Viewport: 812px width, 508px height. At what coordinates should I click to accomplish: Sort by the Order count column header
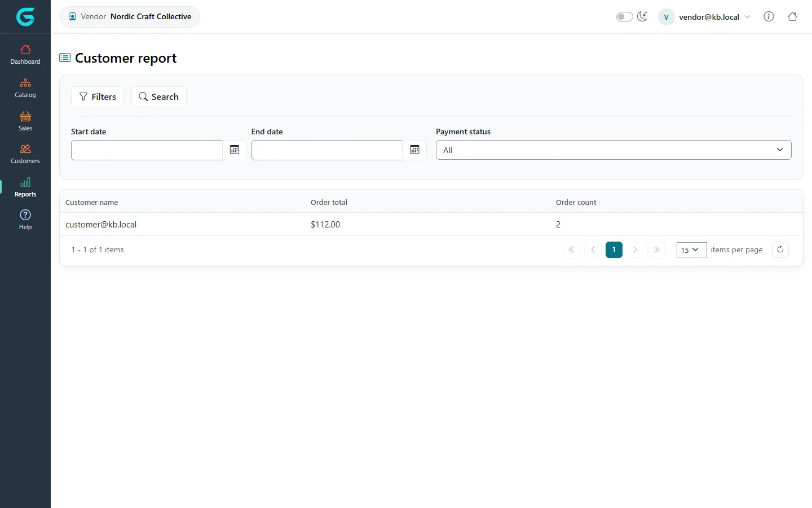coord(576,202)
